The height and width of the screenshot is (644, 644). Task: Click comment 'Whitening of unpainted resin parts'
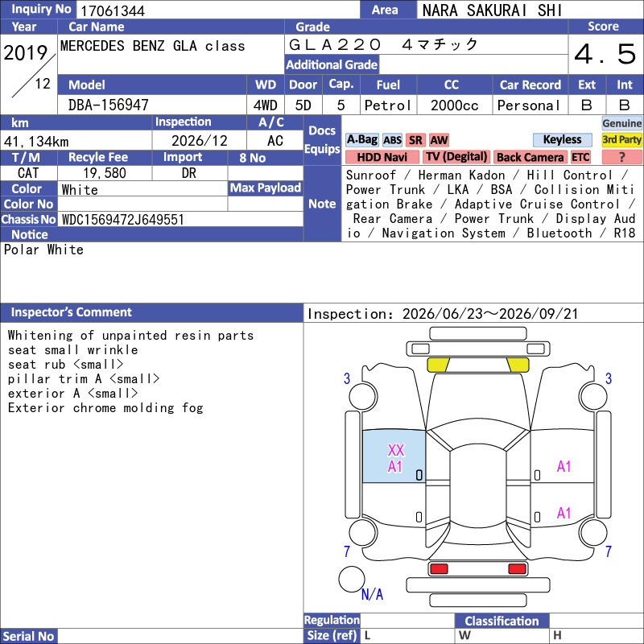point(130,335)
